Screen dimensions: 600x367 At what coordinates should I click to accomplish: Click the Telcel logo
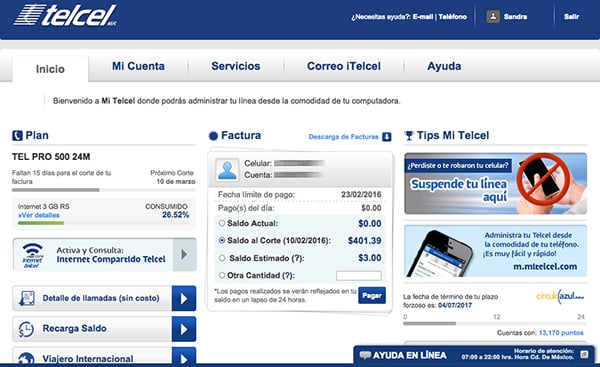click(65, 15)
